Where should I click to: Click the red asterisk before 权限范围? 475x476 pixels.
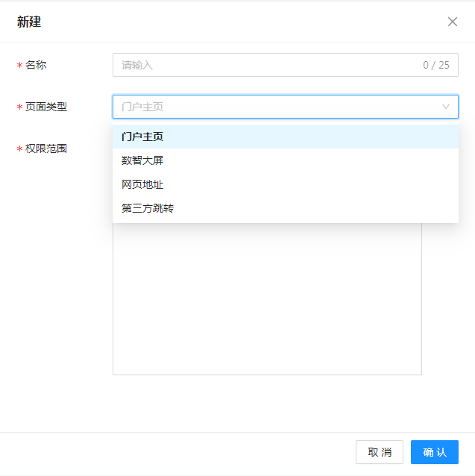(19, 149)
